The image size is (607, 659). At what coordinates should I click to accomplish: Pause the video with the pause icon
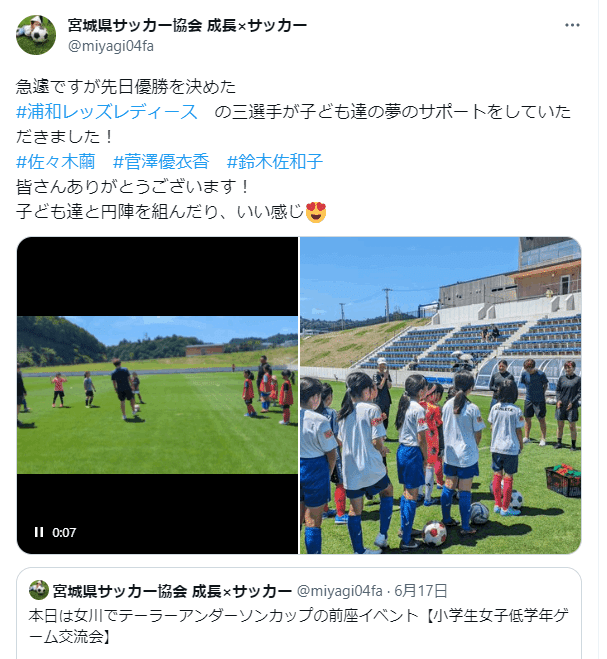coord(39,532)
